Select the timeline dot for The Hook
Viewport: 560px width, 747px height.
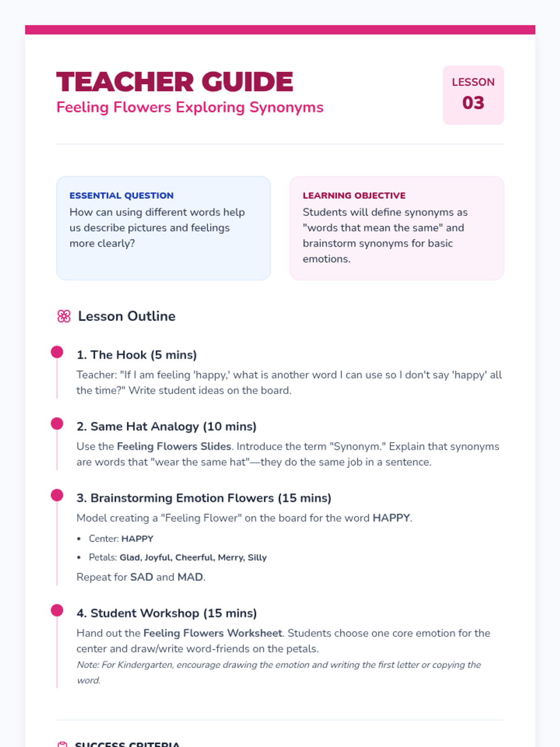point(57,352)
